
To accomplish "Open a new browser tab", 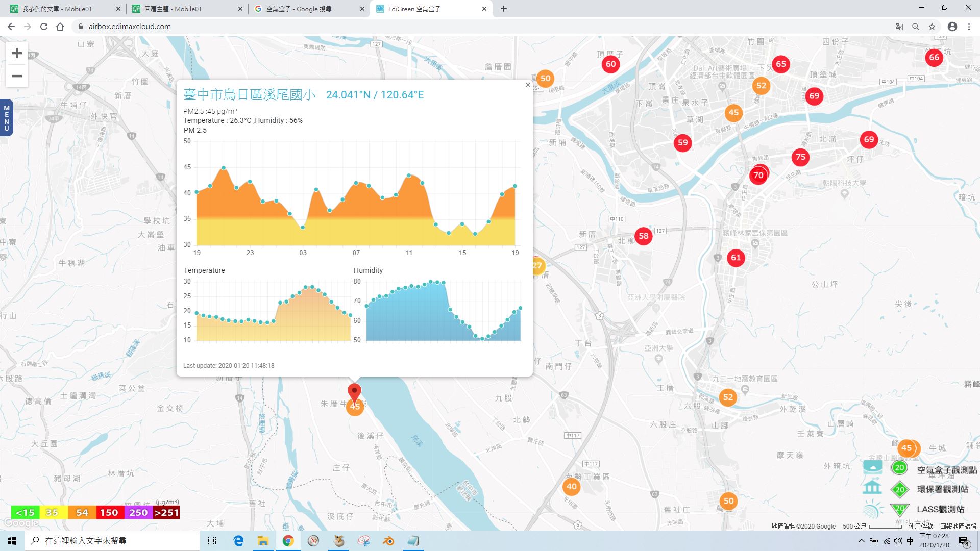I will pyautogui.click(x=504, y=9).
